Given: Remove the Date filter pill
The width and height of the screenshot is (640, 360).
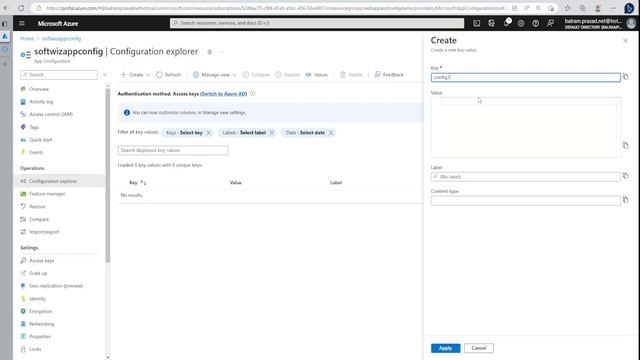Looking at the screenshot, I should (331, 133).
